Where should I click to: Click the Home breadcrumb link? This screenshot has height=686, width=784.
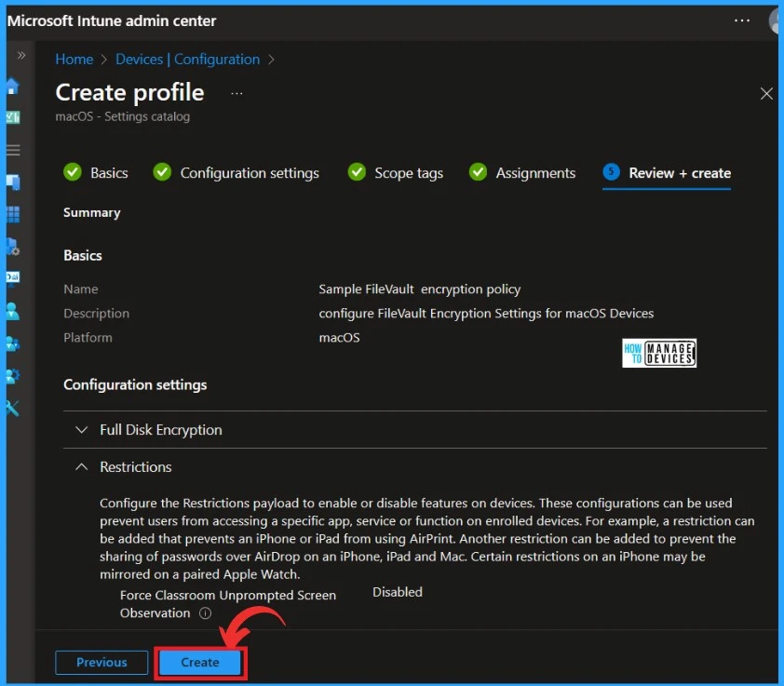pos(74,60)
